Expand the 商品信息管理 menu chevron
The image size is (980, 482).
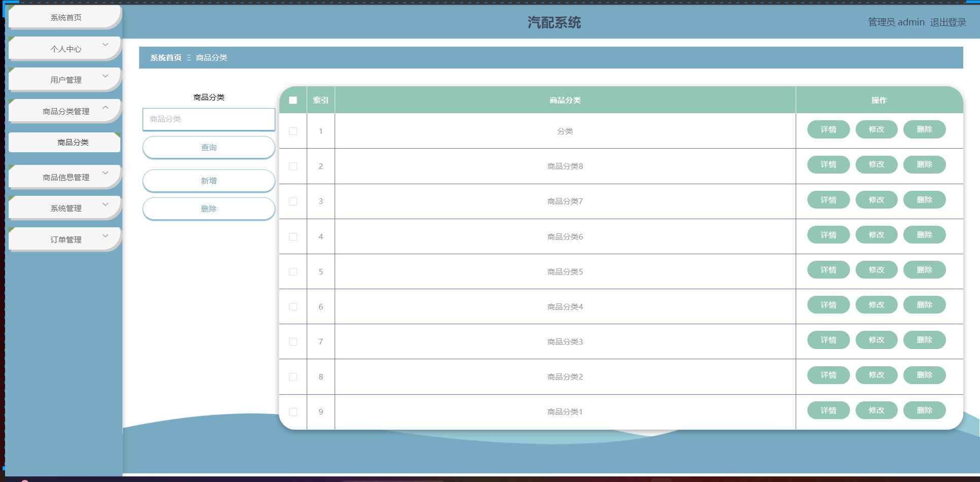(x=106, y=173)
